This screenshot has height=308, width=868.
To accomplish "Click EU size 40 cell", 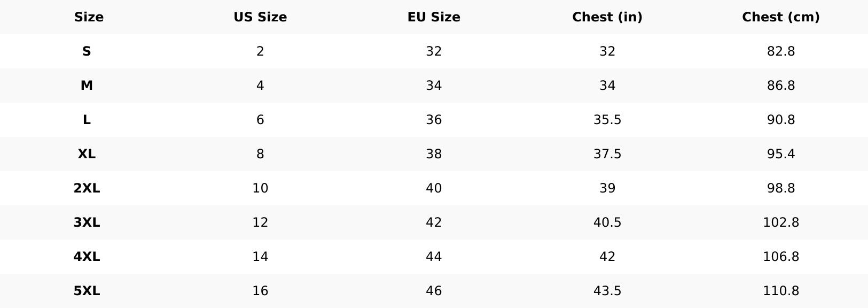I will point(434,188).
